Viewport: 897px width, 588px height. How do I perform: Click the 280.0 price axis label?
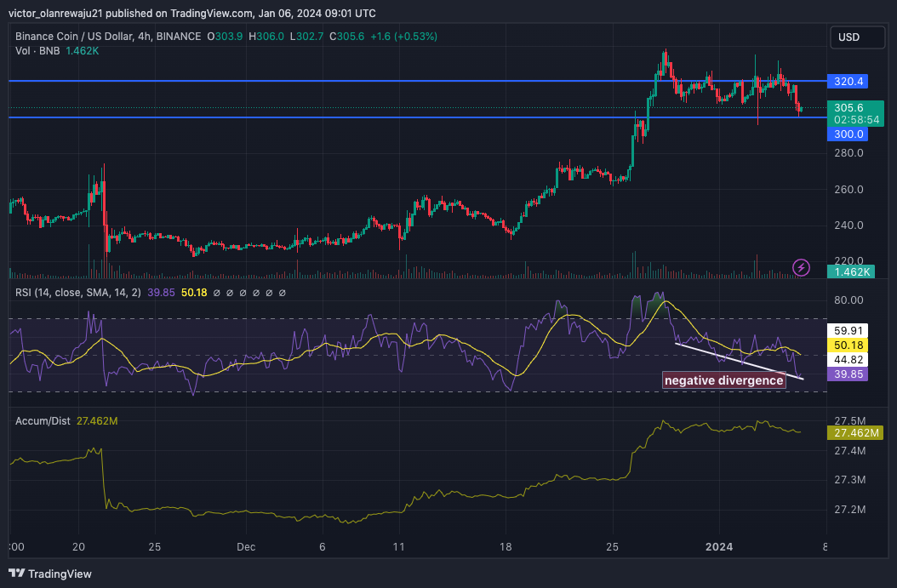[x=848, y=152]
